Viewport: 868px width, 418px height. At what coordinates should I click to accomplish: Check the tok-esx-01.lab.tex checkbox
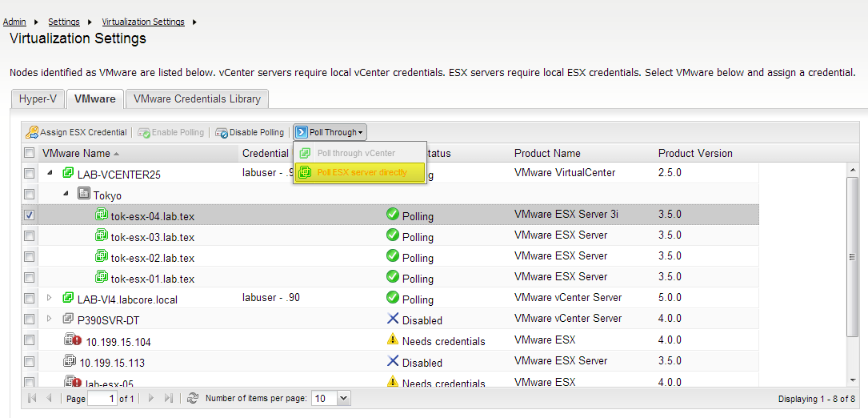(x=30, y=277)
